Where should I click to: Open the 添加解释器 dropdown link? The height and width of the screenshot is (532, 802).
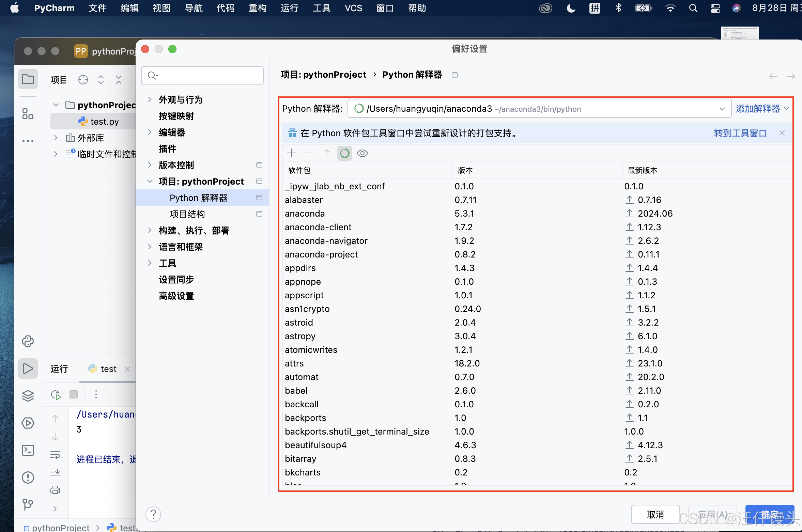point(762,109)
